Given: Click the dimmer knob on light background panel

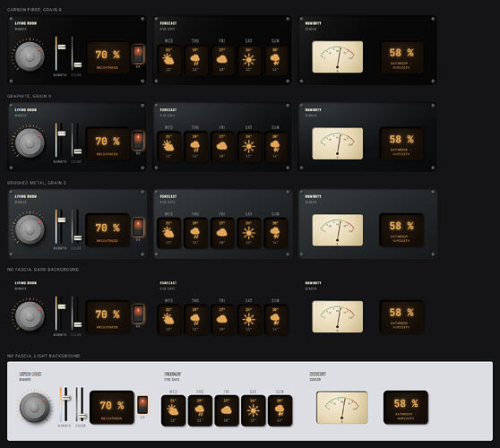Looking at the screenshot, I should pyautogui.click(x=34, y=408).
